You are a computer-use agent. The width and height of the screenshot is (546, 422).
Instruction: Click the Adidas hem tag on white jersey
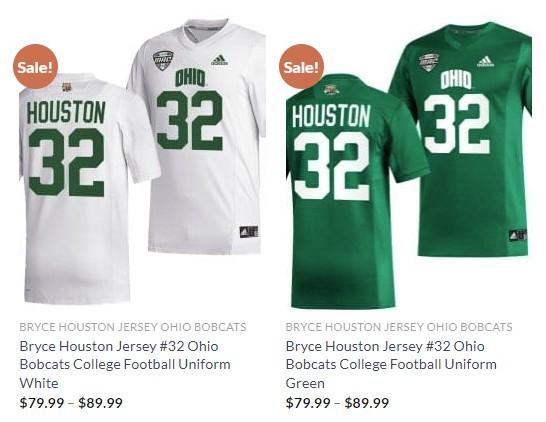249,232
